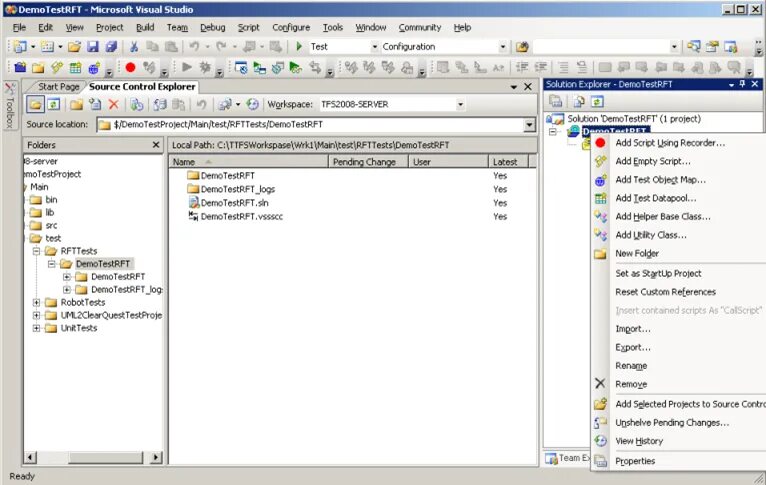Click the Refresh icon in Source Control Explorer

click(53, 104)
